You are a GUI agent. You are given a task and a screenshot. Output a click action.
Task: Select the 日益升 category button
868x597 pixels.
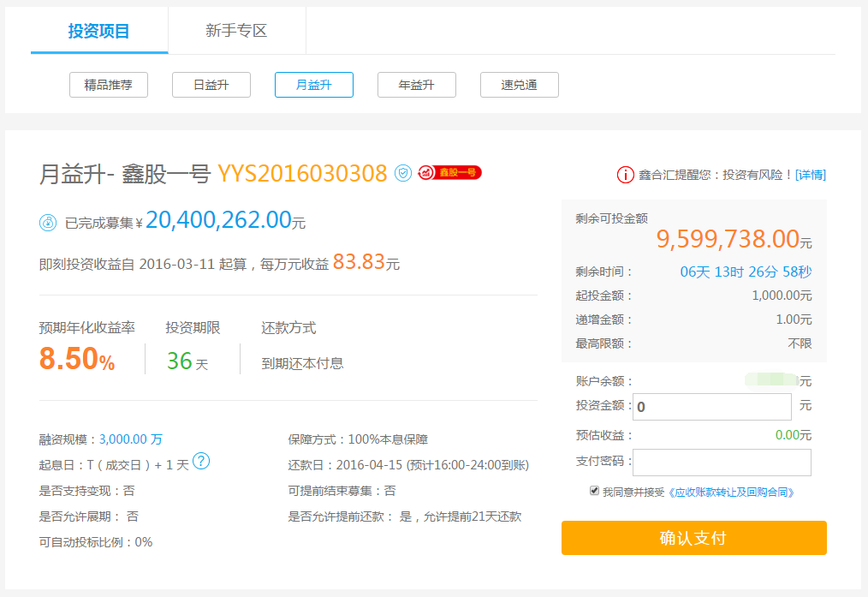click(211, 85)
